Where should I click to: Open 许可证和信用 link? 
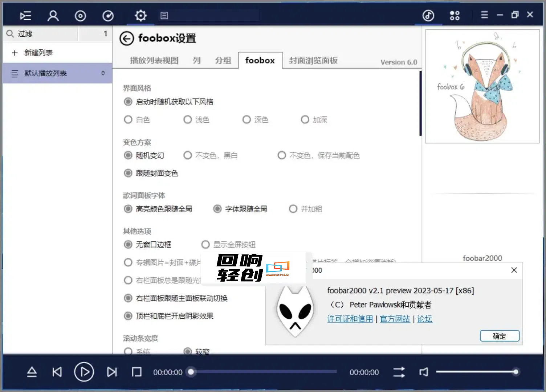tap(350, 319)
